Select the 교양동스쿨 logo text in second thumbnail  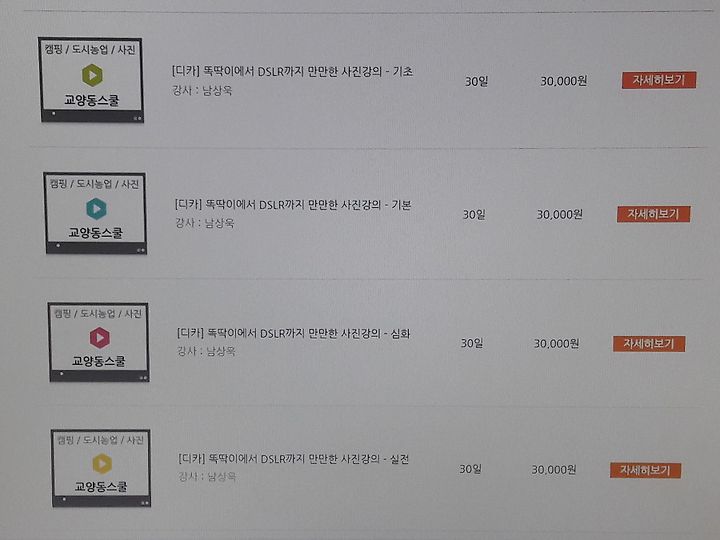96,233
